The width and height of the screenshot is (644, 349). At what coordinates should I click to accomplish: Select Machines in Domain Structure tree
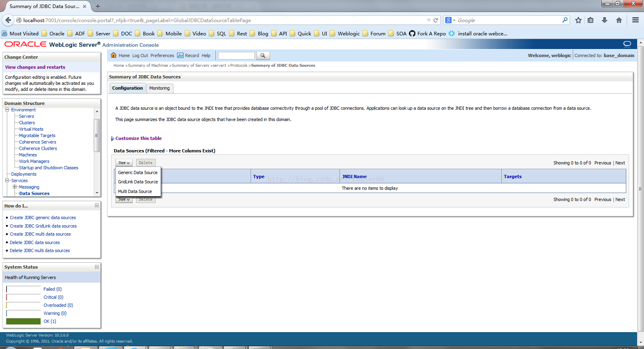point(28,155)
